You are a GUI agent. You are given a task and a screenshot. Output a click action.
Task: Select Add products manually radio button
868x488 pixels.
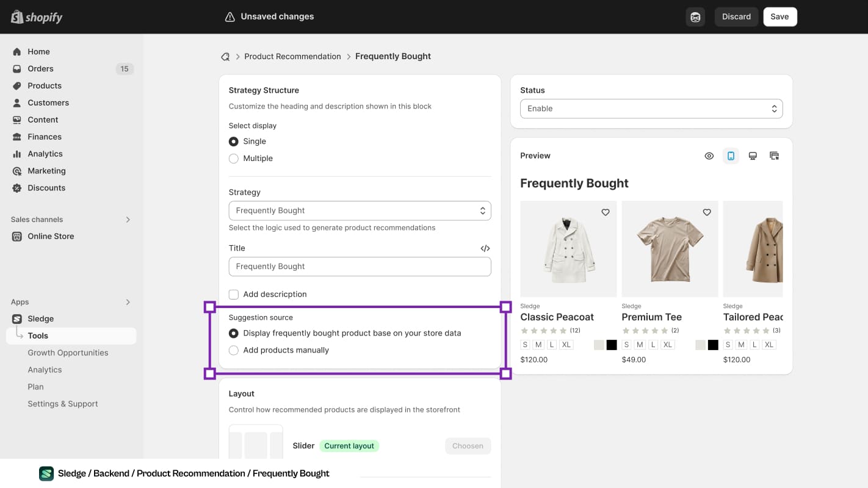tap(234, 351)
